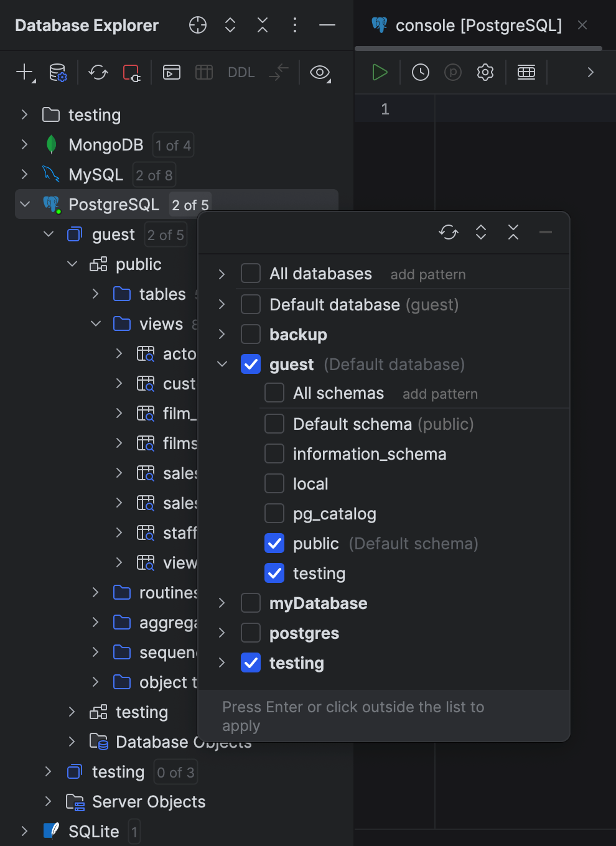The width and height of the screenshot is (616, 846).
Task: Uncheck the public default schema
Action: 274,543
